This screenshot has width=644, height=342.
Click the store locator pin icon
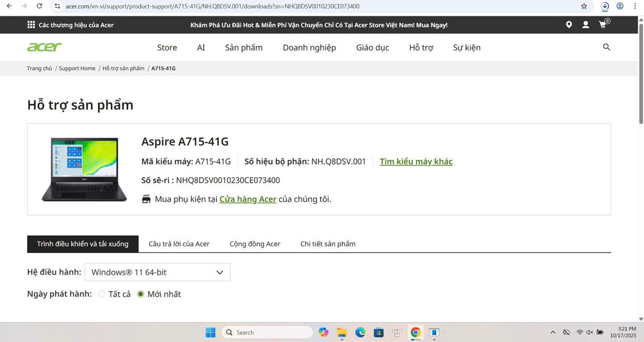pos(569,25)
